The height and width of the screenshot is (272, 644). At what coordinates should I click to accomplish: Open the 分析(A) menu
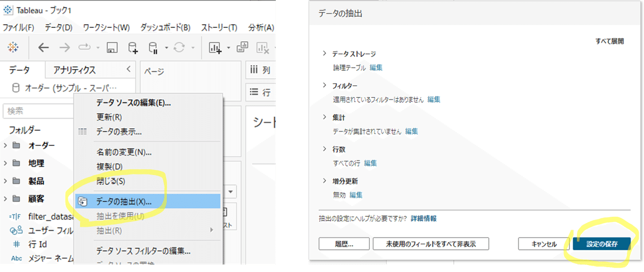[261, 27]
